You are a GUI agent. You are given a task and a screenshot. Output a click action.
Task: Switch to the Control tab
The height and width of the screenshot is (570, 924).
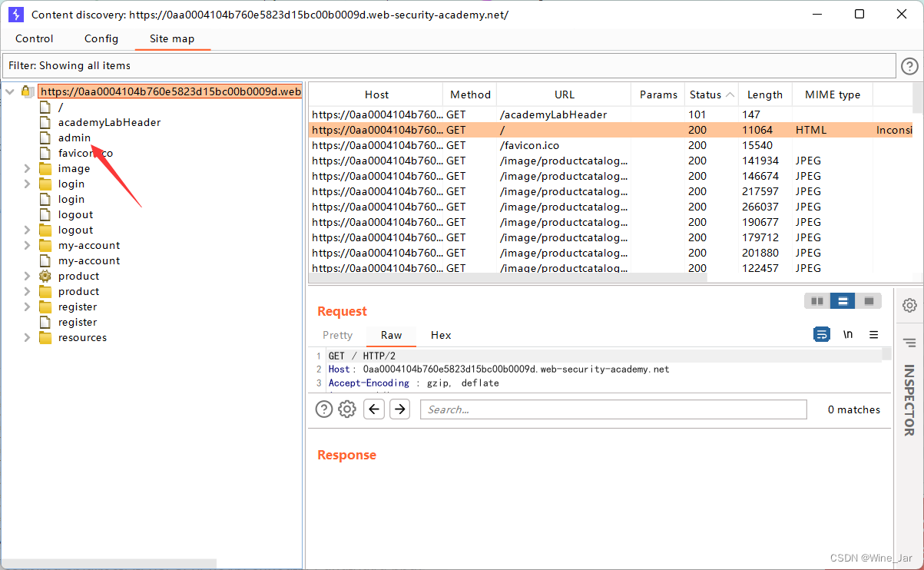[35, 38]
